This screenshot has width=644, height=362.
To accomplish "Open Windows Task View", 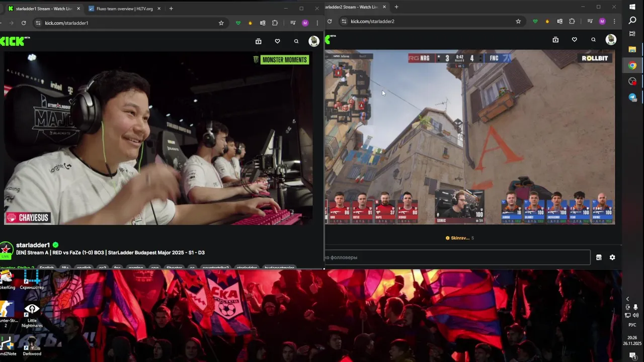I will pyautogui.click(x=632, y=34).
